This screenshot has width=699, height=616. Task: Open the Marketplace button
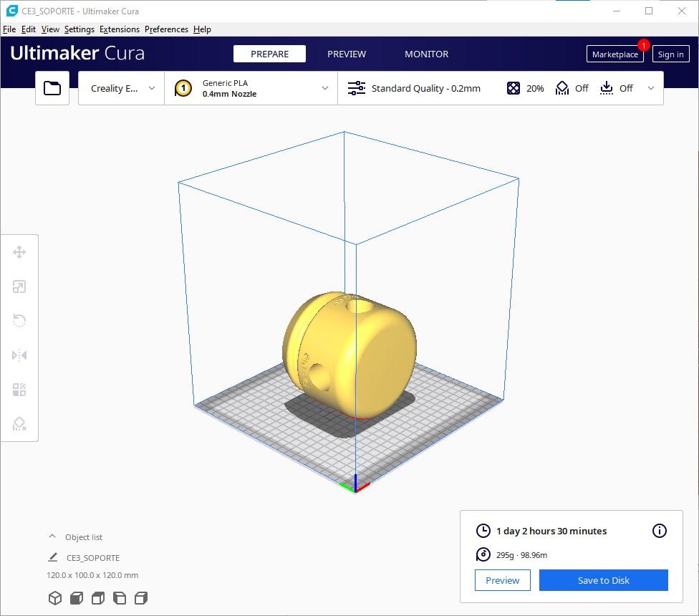pyautogui.click(x=615, y=54)
